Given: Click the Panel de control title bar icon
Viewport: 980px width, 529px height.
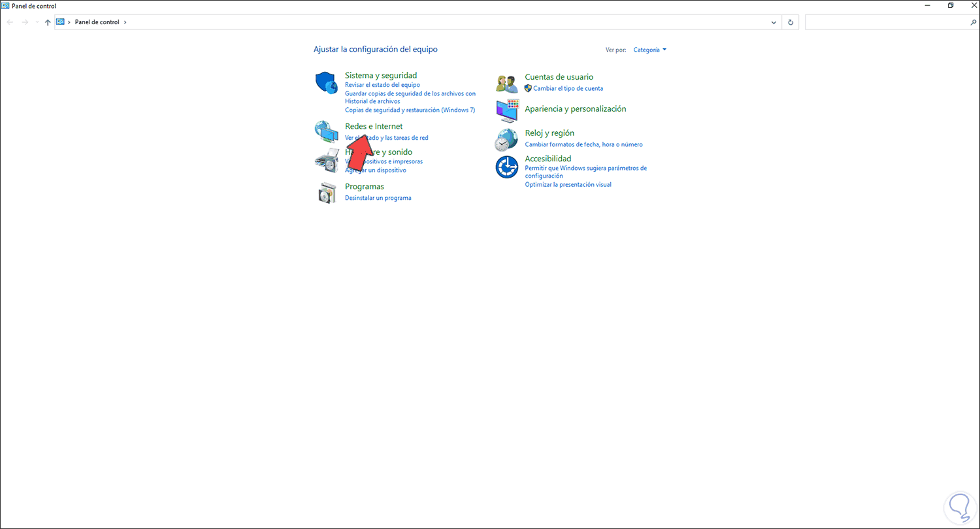Looking at the screenshot, I should 5,6.
